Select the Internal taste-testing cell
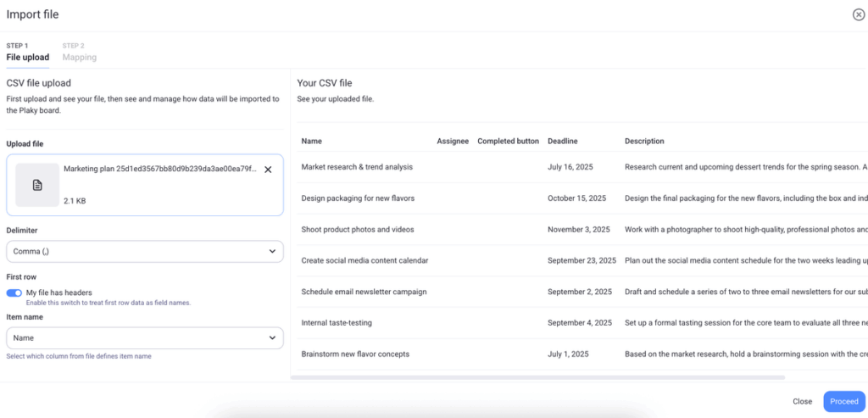 [337, 323]
